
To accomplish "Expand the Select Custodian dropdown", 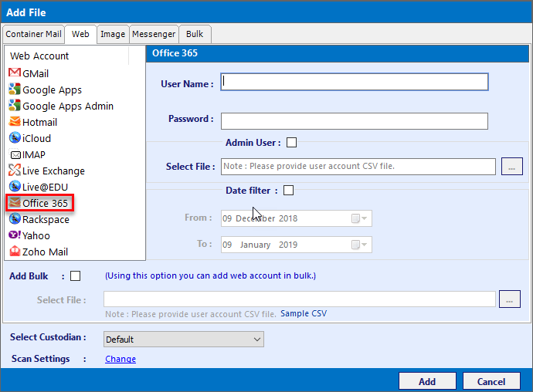I will point(184,340).
